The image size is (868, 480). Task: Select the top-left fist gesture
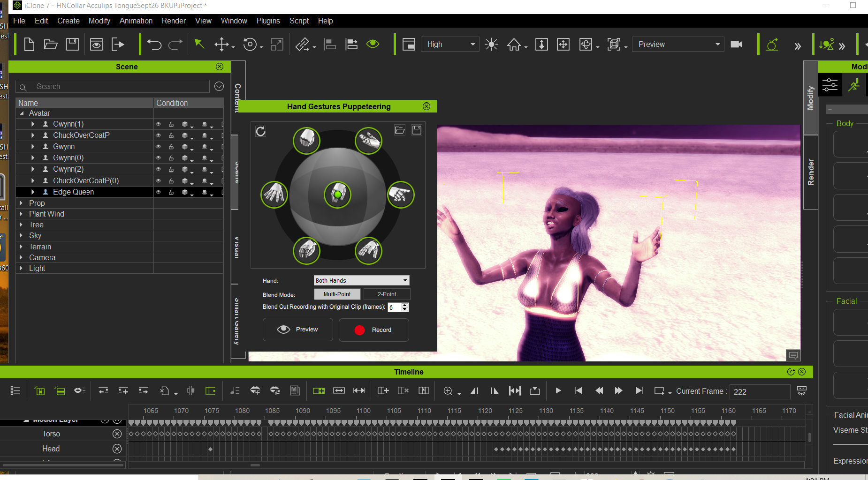pyautogui.click(x=306, y=140)
